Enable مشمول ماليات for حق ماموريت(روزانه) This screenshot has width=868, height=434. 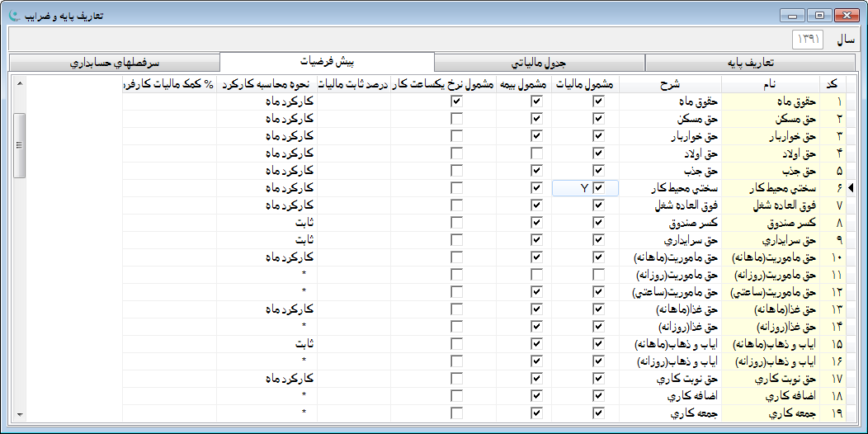point(599,274)
